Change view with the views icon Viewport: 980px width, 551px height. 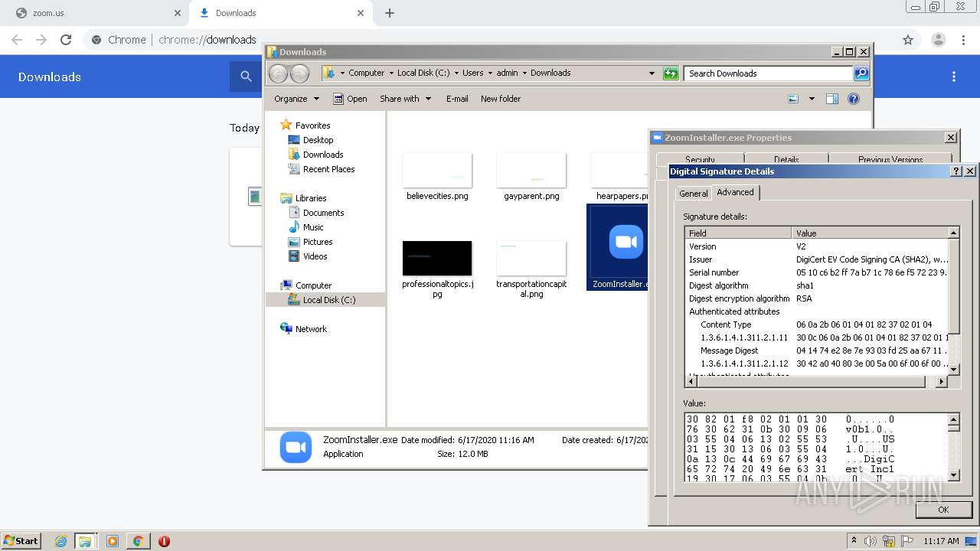(793, 99)
